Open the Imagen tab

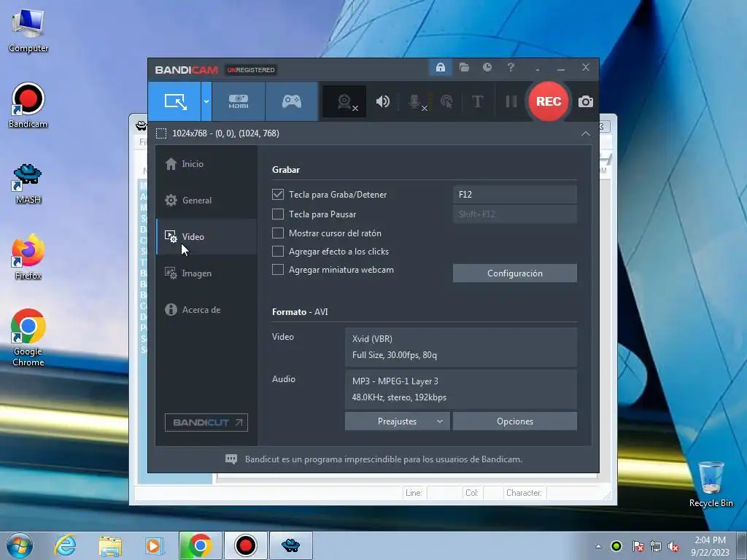tap(206, 273)
